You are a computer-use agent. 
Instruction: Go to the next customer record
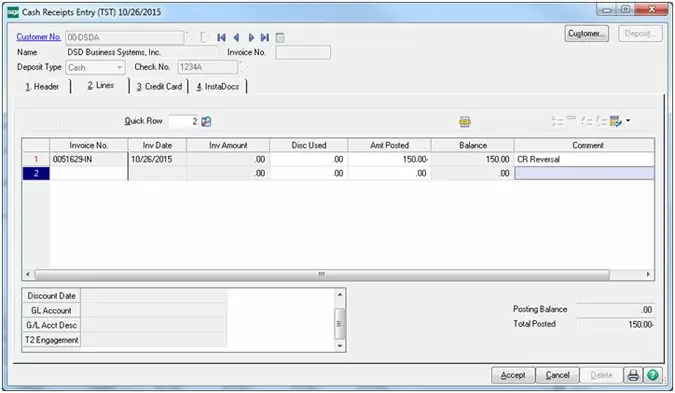pyautogui.click(x=251, y=37)
